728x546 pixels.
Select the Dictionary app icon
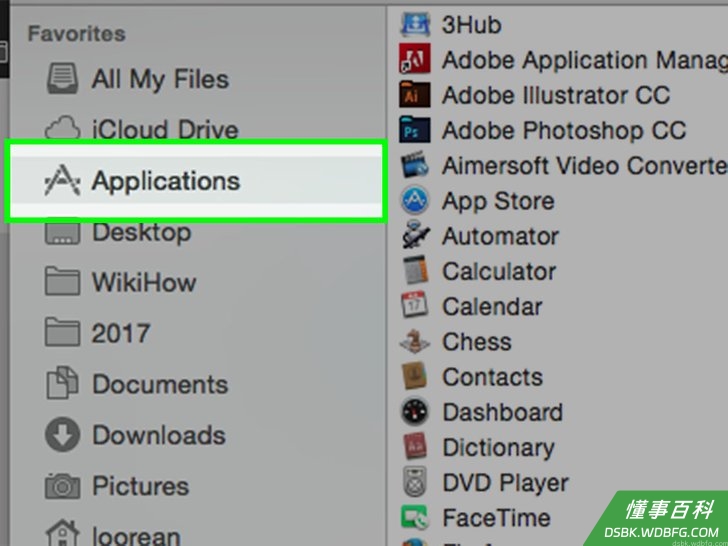[415, 447]
